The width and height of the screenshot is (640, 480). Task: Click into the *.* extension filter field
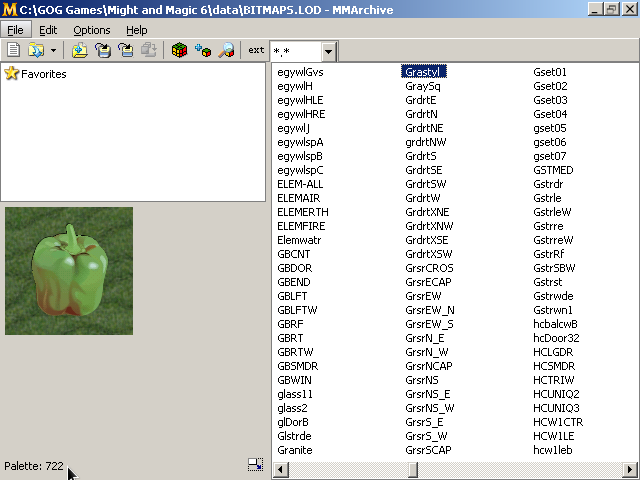click(x=295, y=51)
